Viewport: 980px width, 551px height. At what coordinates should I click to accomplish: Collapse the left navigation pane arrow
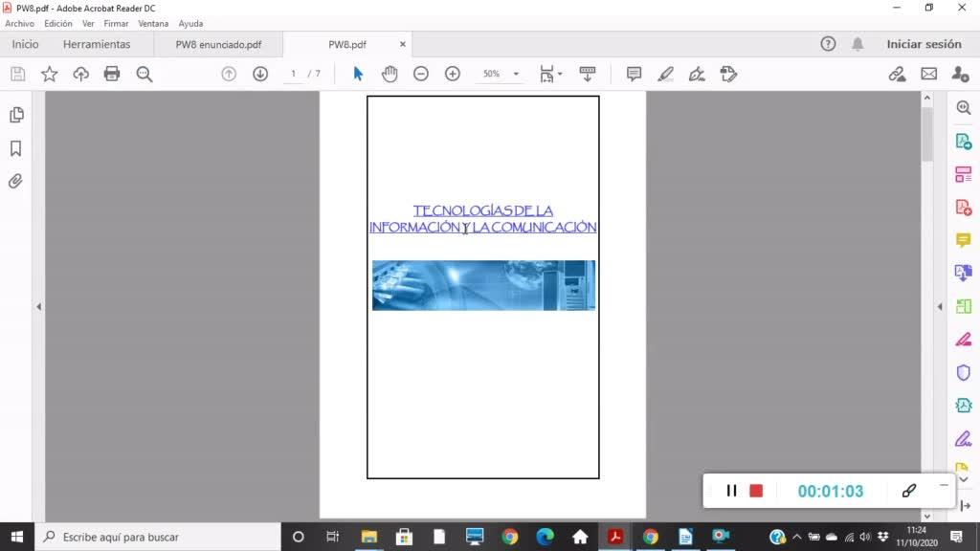coord(38,307)
